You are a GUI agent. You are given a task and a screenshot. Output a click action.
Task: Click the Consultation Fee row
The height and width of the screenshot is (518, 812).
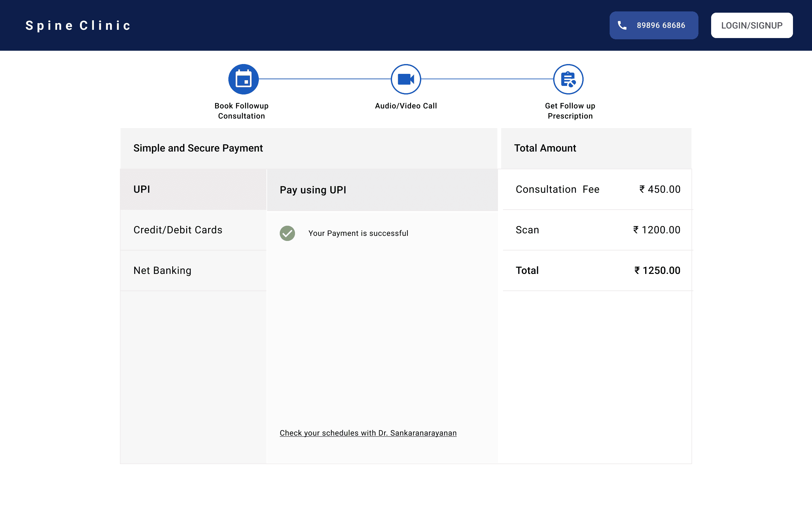597,189
